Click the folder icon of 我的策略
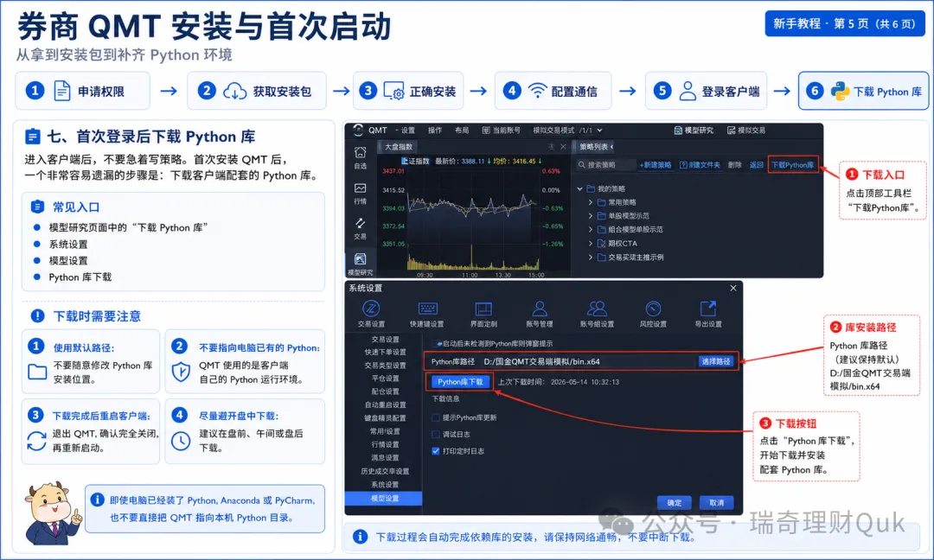This screenshot has width=934, height=560. (x=591, y=188)
